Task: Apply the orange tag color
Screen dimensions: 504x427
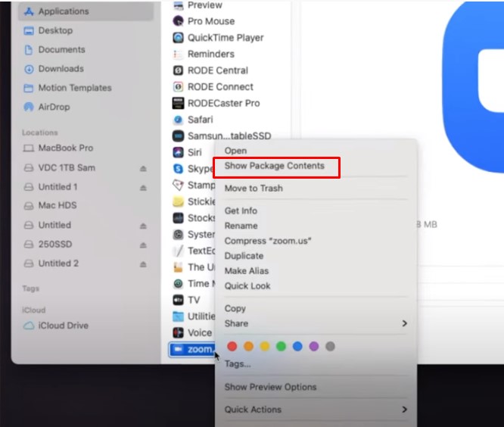Action: pyautogui.click(x=248, y=347)
